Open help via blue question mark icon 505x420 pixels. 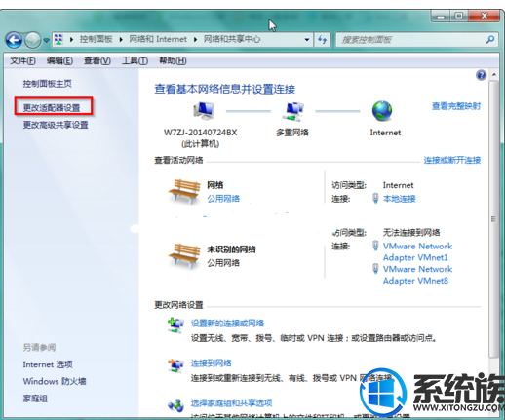tap(481, 75)
